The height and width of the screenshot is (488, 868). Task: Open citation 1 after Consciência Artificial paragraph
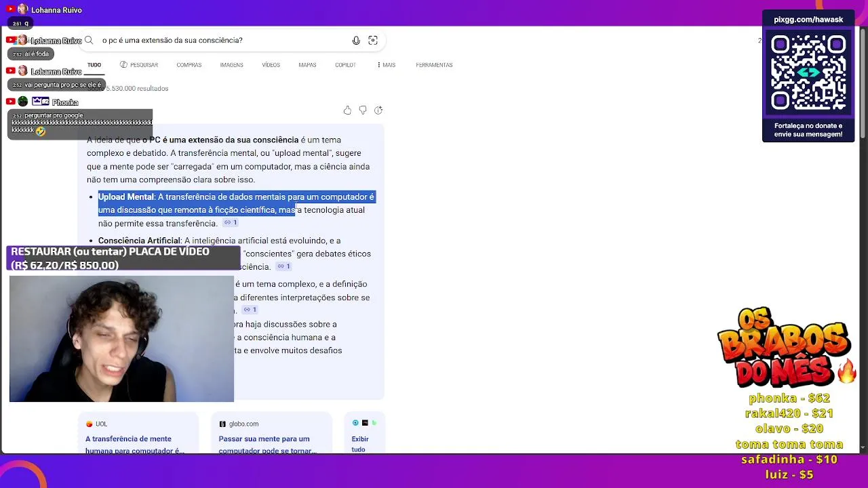coord(283,266)
